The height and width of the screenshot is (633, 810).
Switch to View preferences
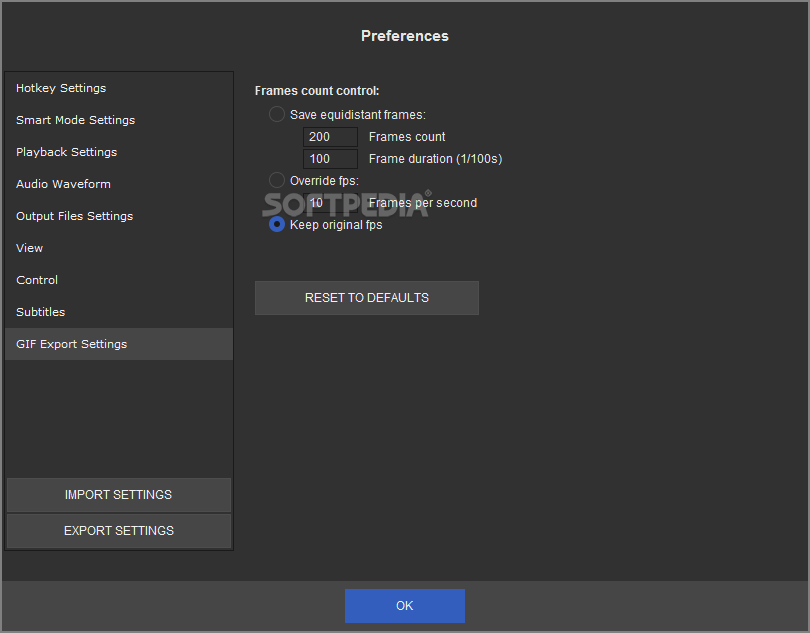tap(119, 248)
